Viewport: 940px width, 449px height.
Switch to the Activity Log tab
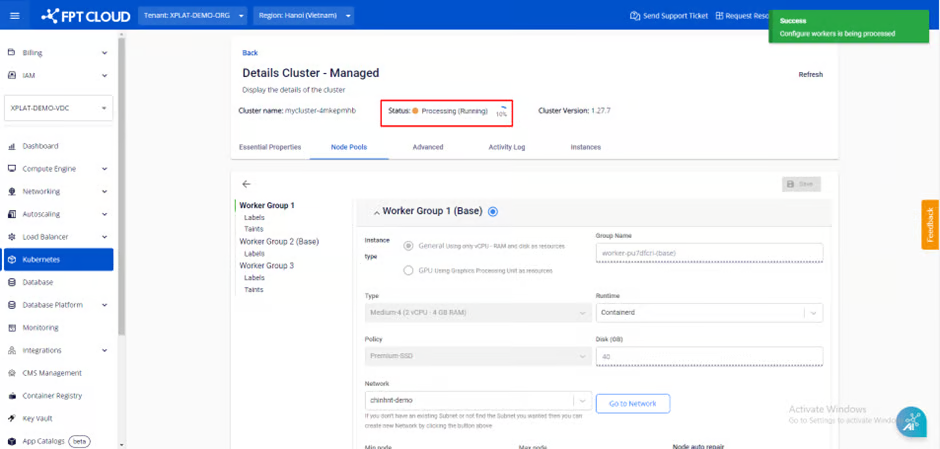[506, 147]
